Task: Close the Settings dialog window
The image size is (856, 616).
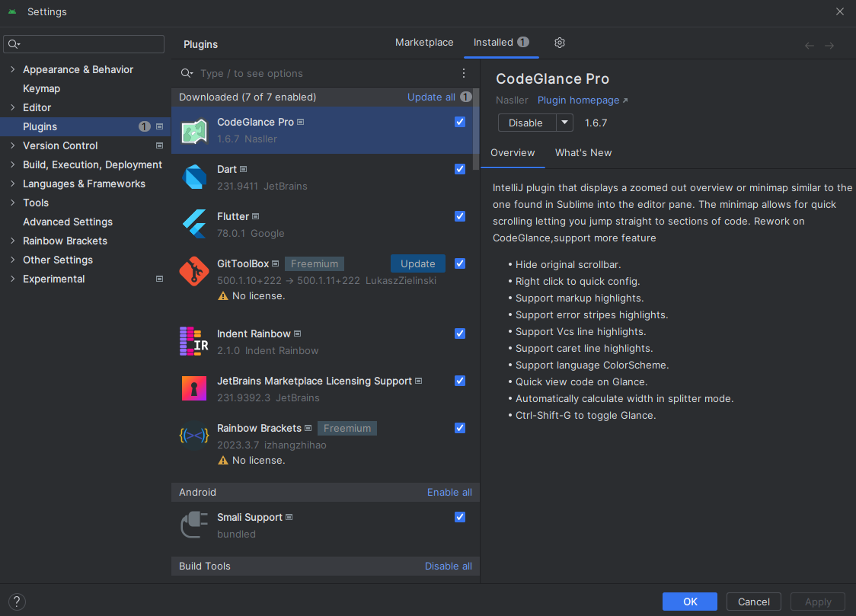Action: tap(839, 11)
